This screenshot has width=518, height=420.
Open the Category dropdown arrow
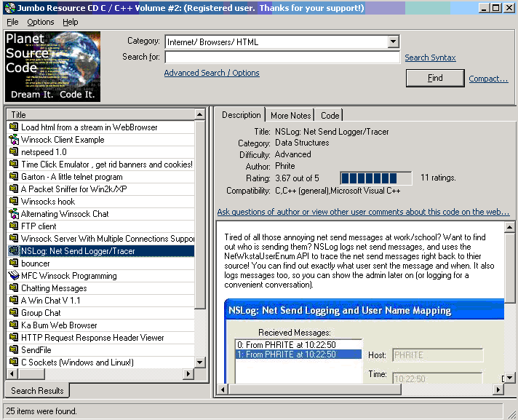pyautogui.click(x=393, y=41)
